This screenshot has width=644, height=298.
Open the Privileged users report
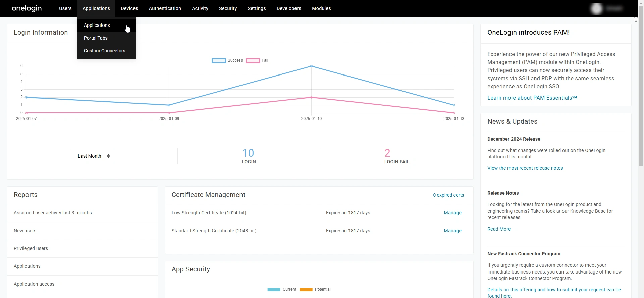31,248
